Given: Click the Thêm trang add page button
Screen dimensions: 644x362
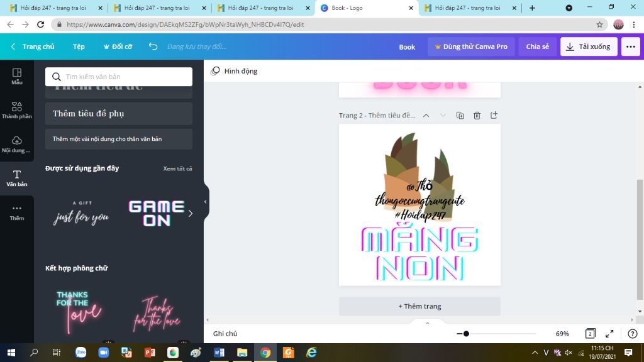Looking at the screenshot, I should coord(419,306).
